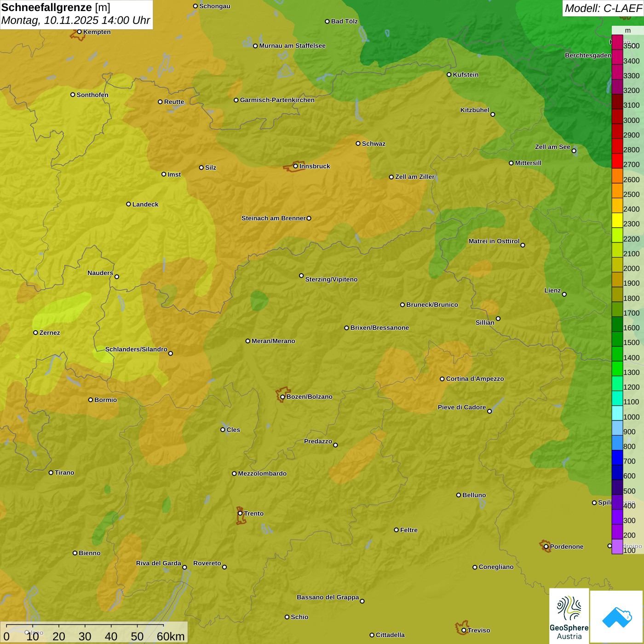Image resolution: width=644 pixels, height=644 pixels.
Task: Click the Innsbruck city marker dot
Action: (x=296, y=166)
